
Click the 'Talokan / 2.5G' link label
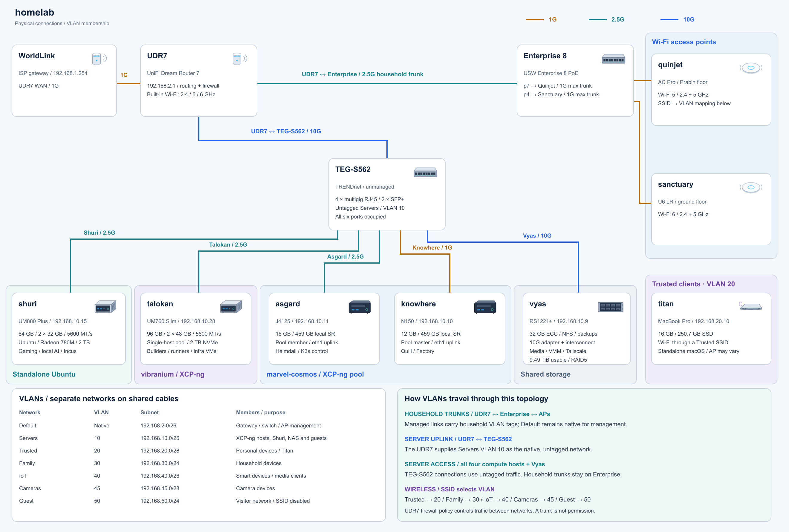(x=228, y=244)
